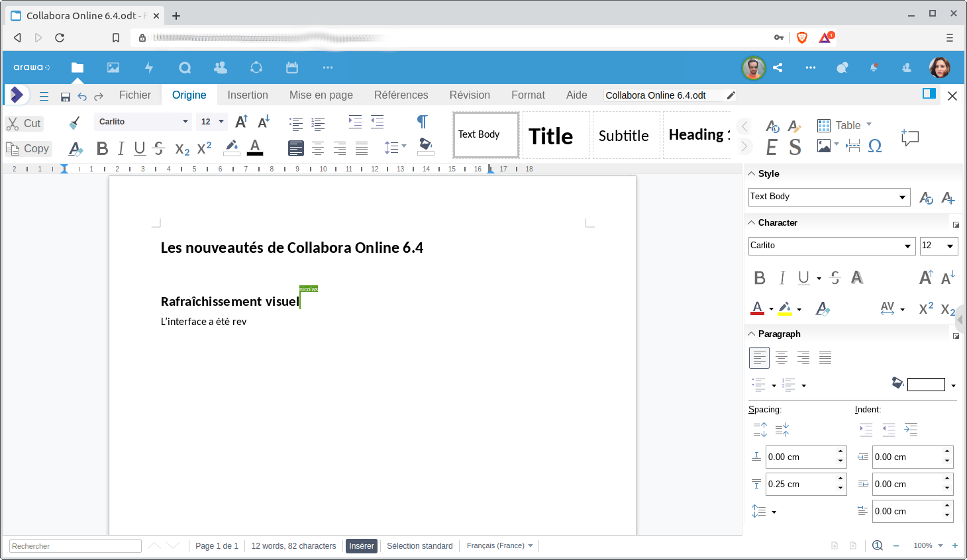Toggle Insérer insert mode in status bar
This screenshot has width=967, height=560.
(x=362, y=546)
